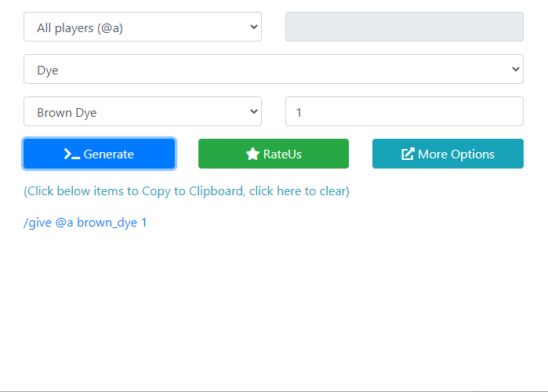548x392 pixels.
Task: Click 'Copy to Clipboard' in the hint text
Action: tap(192, 191)
